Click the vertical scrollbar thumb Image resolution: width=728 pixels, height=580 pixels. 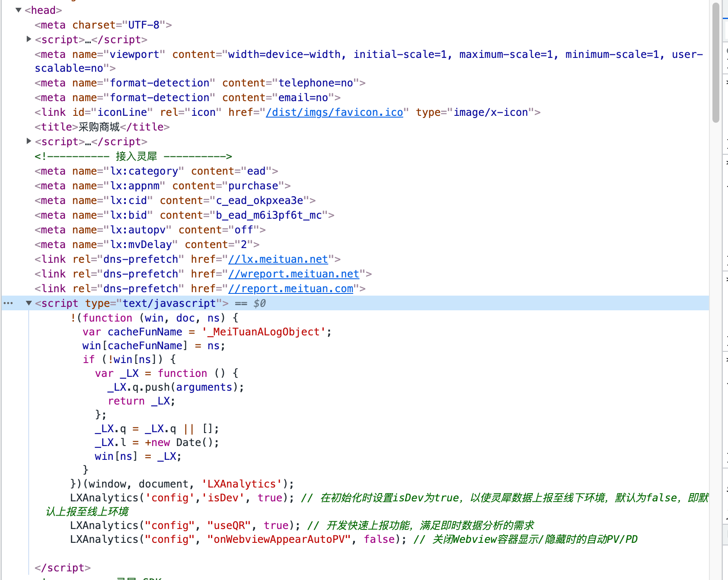click(716, 63)
